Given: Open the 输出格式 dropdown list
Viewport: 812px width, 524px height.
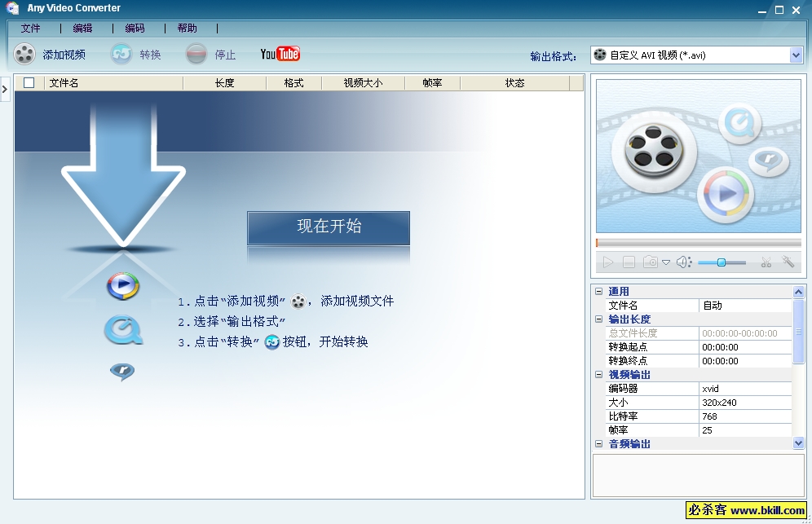Looking at the screenshot, I should (796, 55).
